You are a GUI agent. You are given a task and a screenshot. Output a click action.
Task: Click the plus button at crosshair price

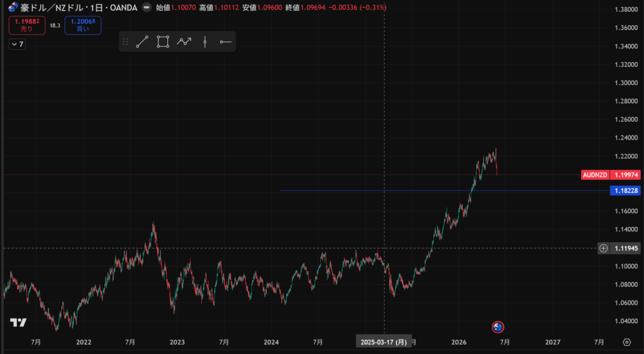[603, 248]
